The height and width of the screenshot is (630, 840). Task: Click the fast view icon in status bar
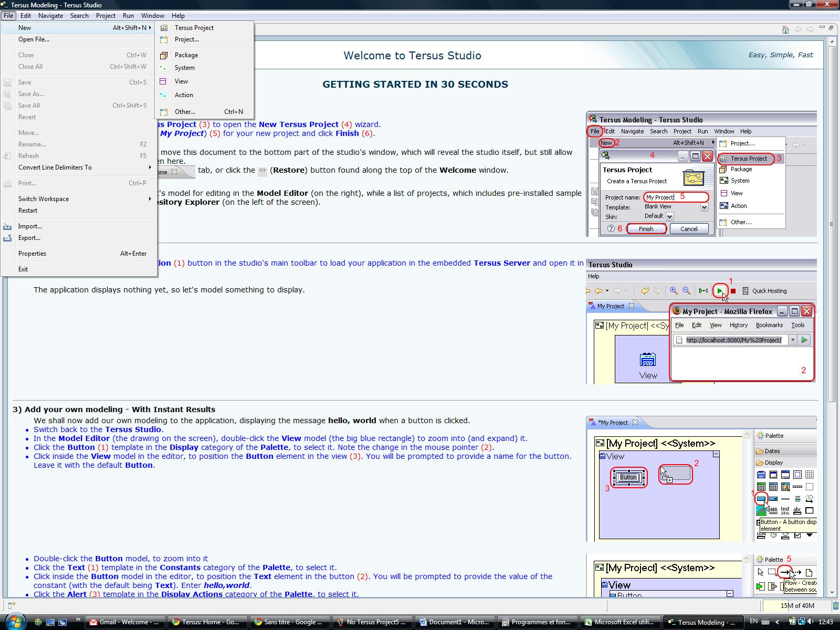pyautogui.click(x=12, y=605)
